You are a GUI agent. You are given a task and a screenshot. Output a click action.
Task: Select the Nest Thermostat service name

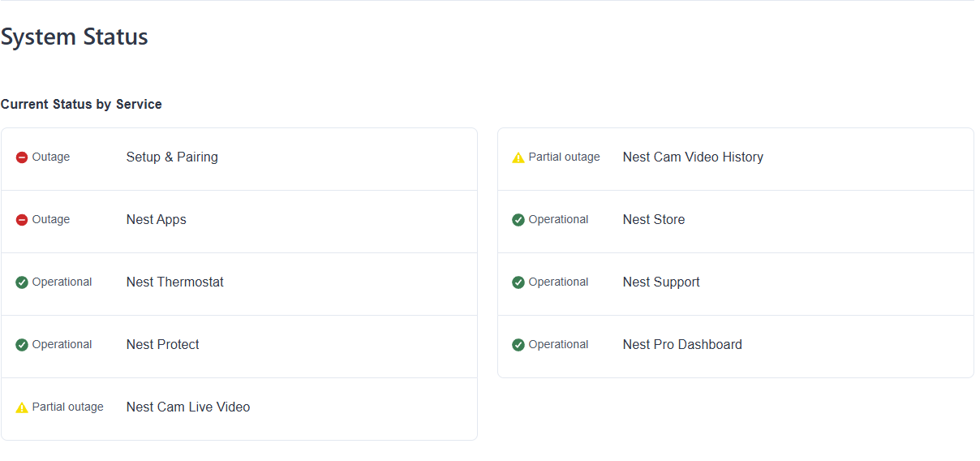(x=175, y=282)
